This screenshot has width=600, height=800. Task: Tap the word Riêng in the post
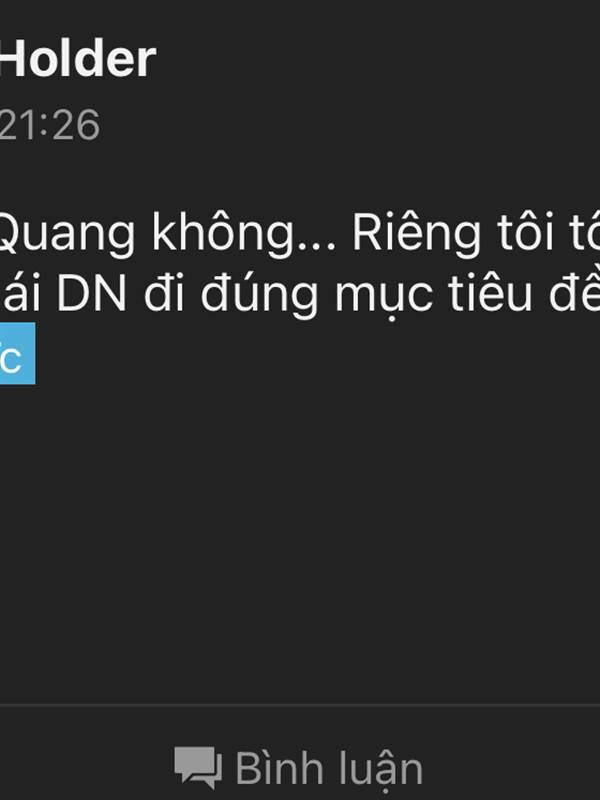(417, 235)
